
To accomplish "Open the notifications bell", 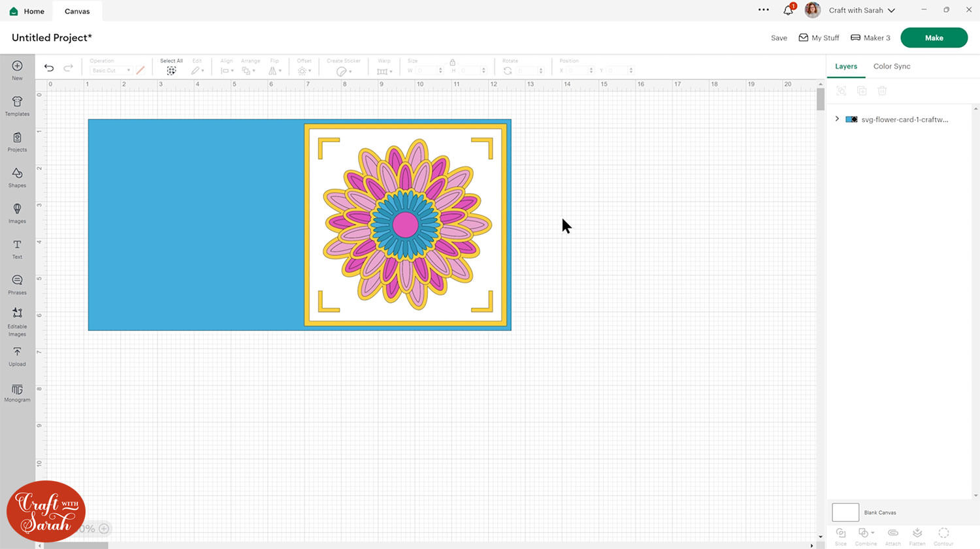I will tap(788, 10).
